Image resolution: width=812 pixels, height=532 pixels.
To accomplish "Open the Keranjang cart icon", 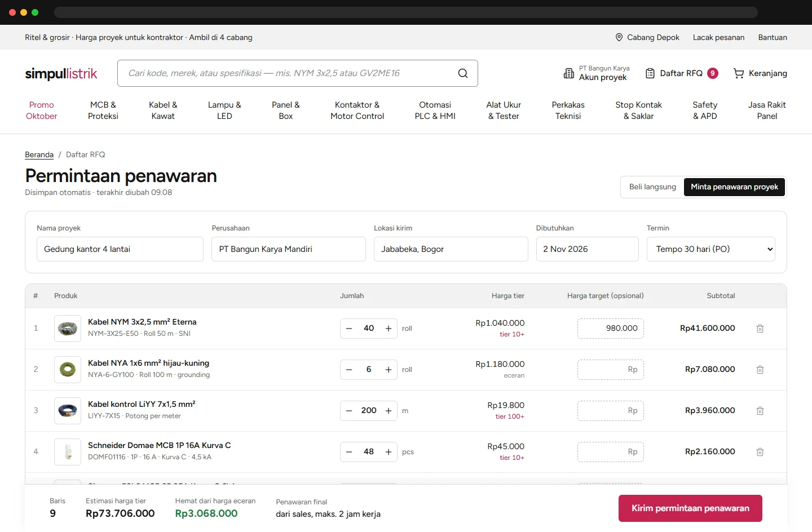I will (739, 73).
